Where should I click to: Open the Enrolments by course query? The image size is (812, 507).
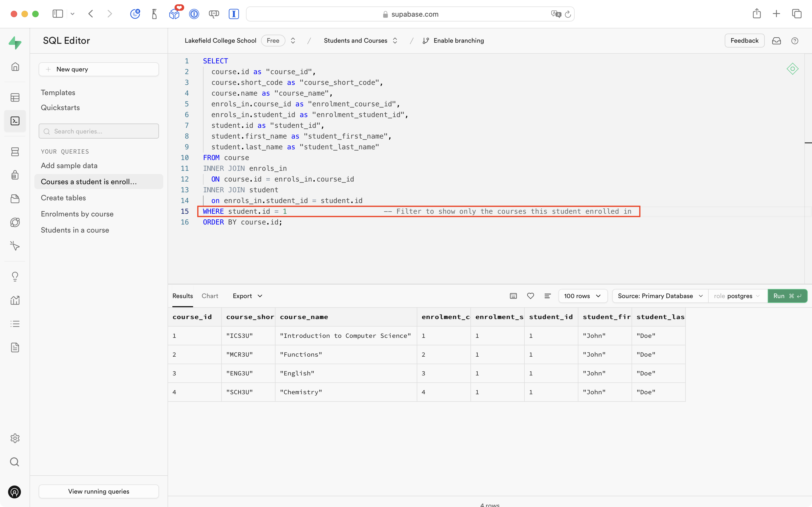tap(77, 213)
